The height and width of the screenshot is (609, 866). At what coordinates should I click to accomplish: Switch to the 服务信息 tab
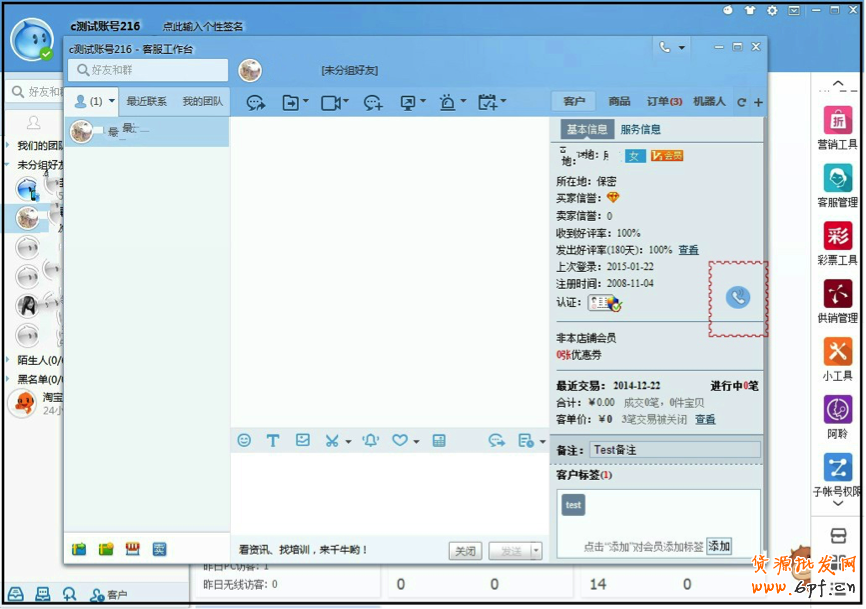(640, 129)
